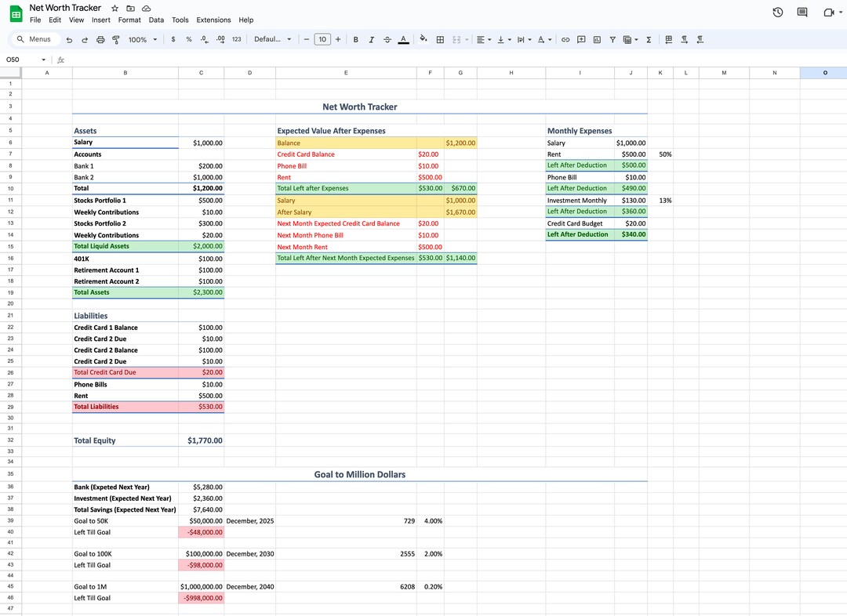
Task: Open the View menu
Action: pos(76,20)
